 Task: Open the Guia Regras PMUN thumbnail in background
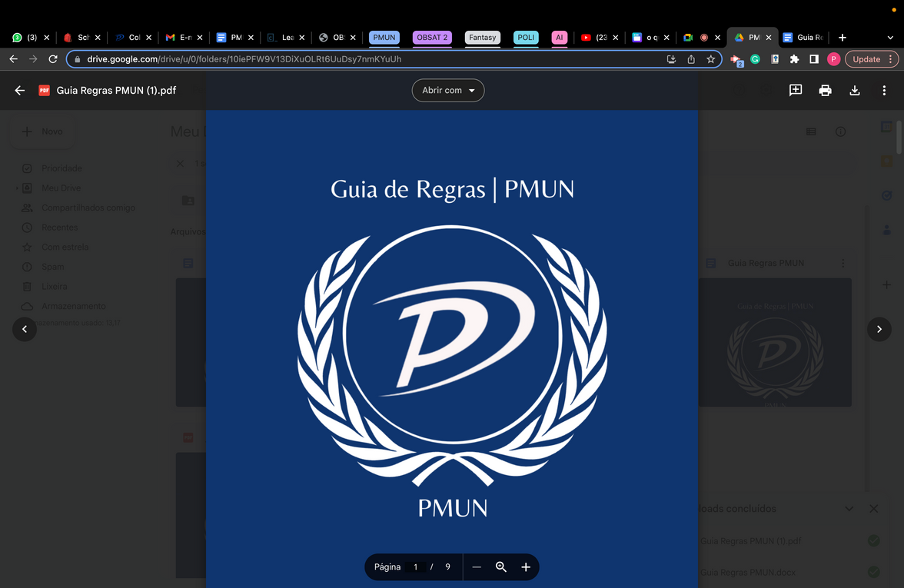pyautogui.click(x=775, y=343)
